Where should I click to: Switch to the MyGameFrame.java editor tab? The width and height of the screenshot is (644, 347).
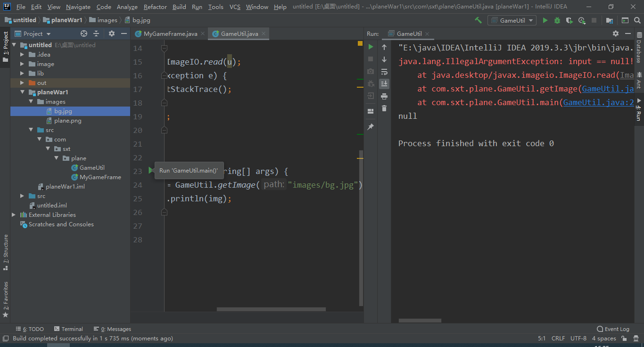point(170,33)
